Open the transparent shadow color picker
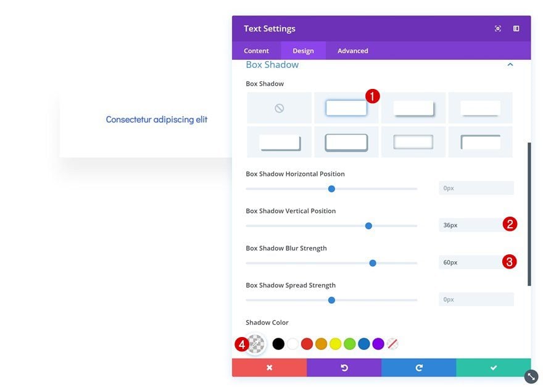Screen dimensions: 543x392 (255, 344)
